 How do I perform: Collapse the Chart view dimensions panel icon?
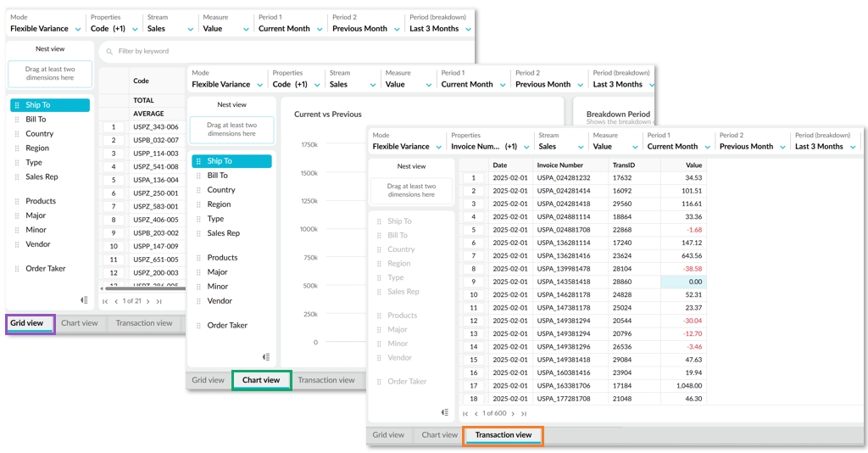coord(266,357)
